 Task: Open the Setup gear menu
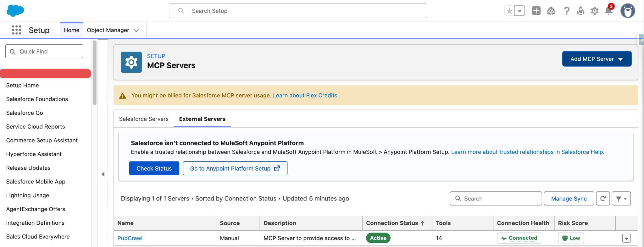pos(595,11)
